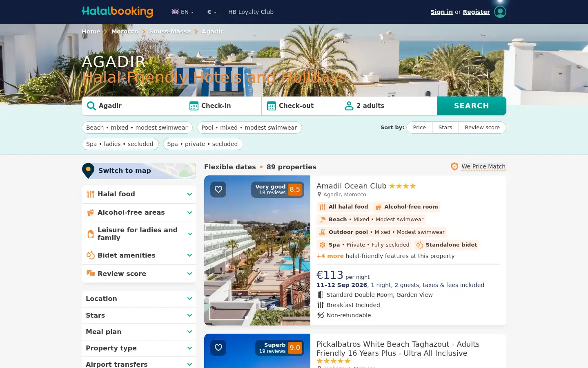Viewport: 588px width, 368px height.
Task: Expand the Bidet amenities filter
Action: click(x=139, y=255)
